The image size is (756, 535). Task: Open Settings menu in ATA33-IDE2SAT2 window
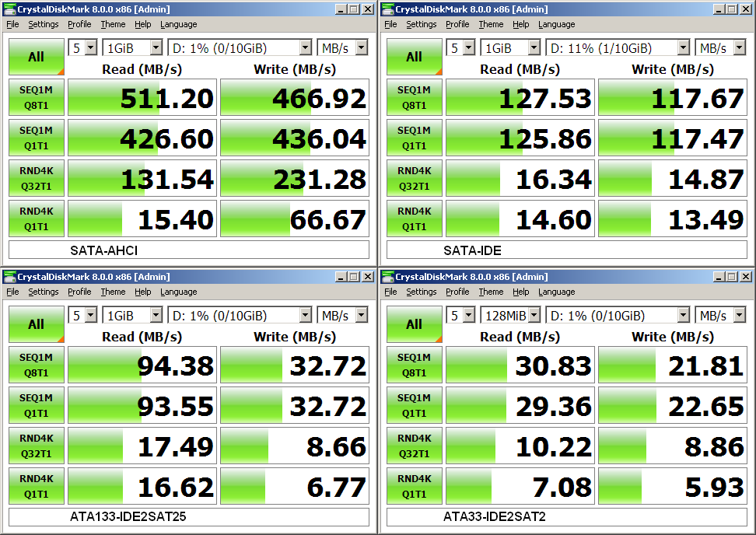(x=422, y=292)
